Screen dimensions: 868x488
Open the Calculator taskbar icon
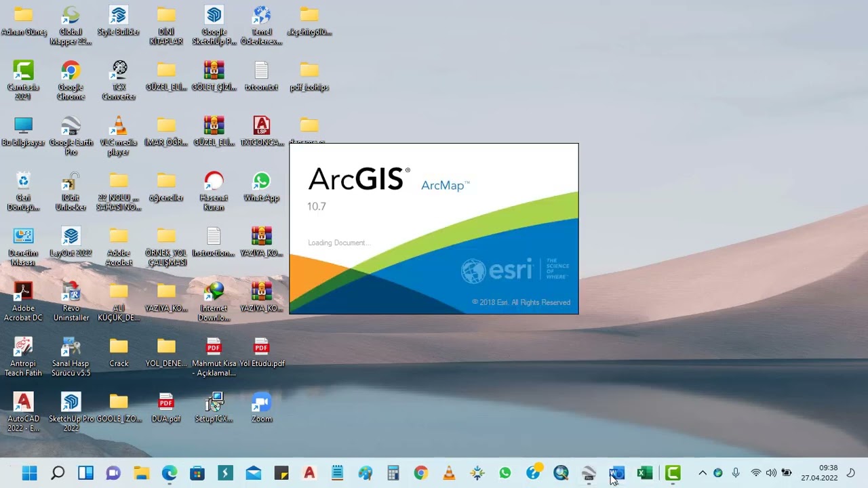(x=393, y=473)
